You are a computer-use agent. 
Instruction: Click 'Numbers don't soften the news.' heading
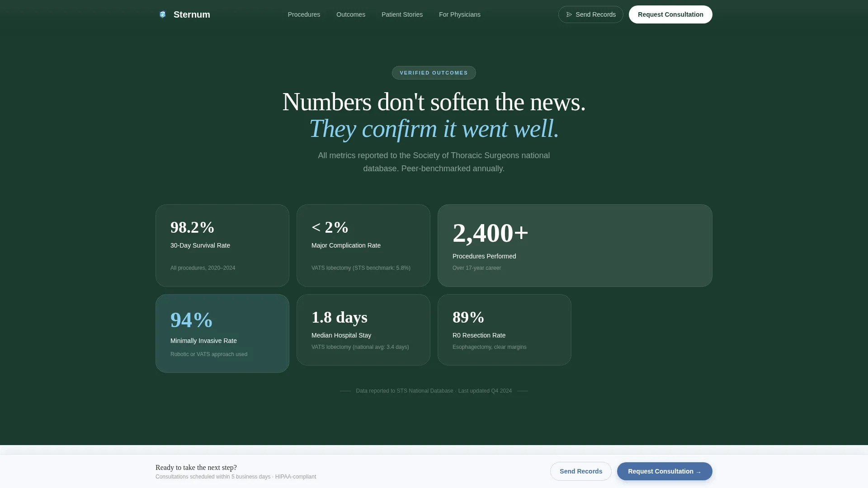point(434,102)
